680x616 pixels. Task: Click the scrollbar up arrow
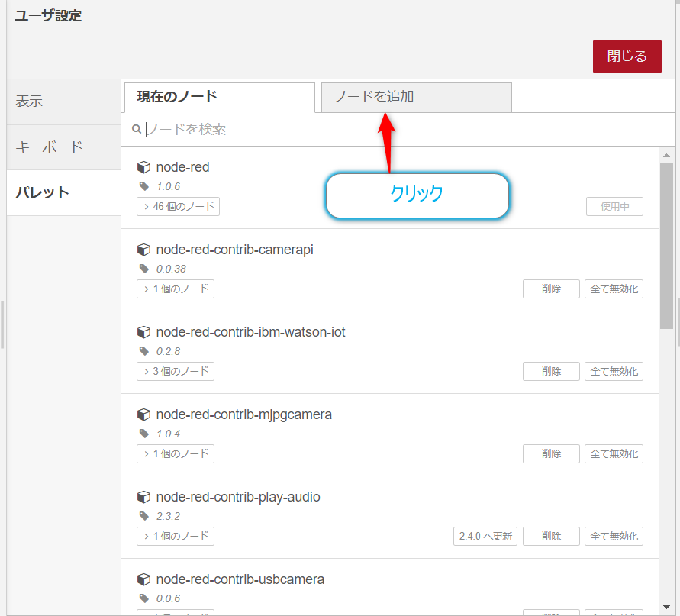[x=666, y=155]
